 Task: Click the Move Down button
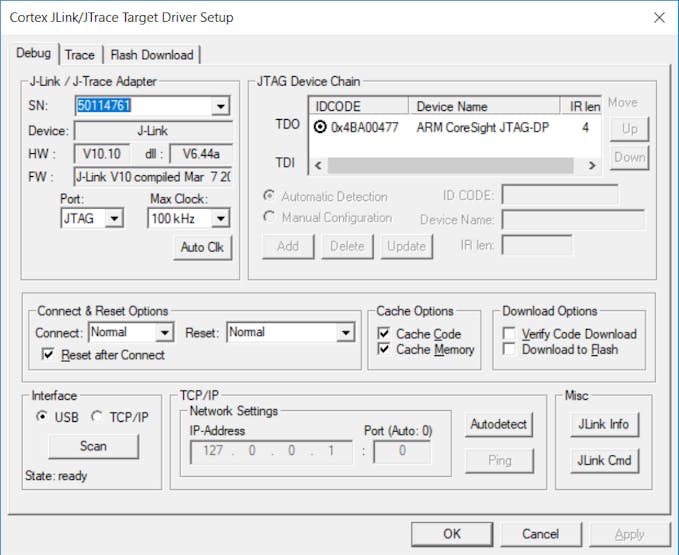[629, 158]
